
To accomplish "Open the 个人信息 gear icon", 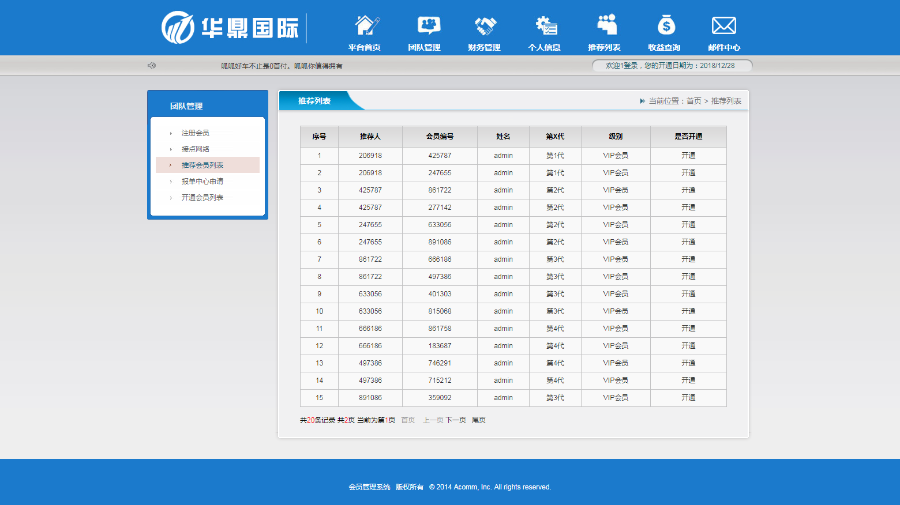I will (x=546, y=26).
